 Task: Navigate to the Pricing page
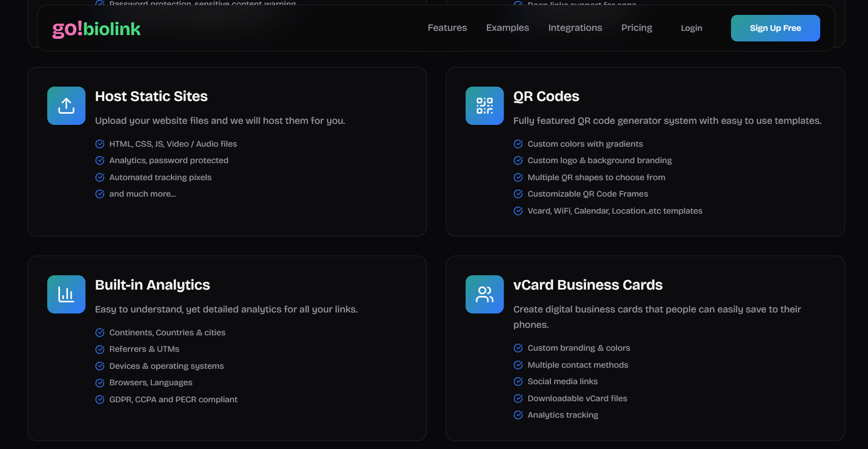(637, 28)
